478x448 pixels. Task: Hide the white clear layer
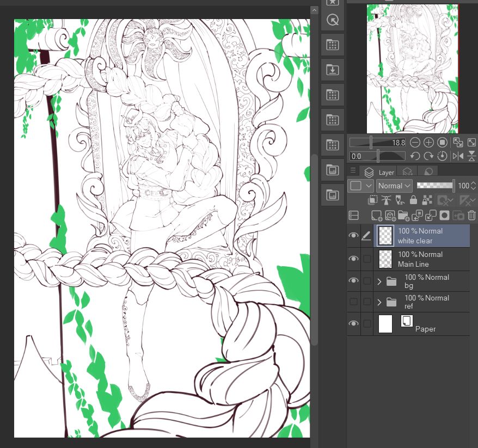(x=354, y=235)
